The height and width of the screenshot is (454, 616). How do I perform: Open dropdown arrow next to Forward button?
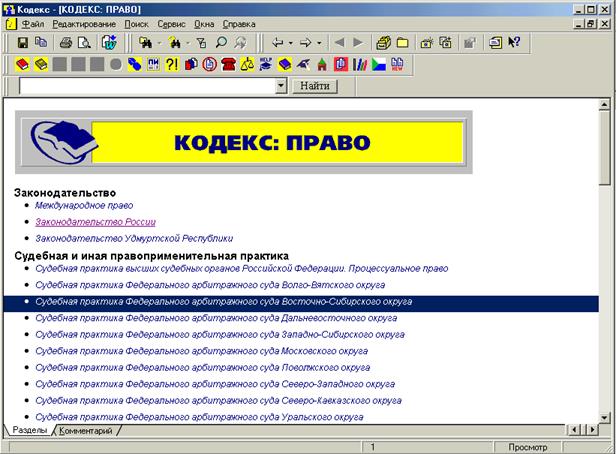click(319, 43)
